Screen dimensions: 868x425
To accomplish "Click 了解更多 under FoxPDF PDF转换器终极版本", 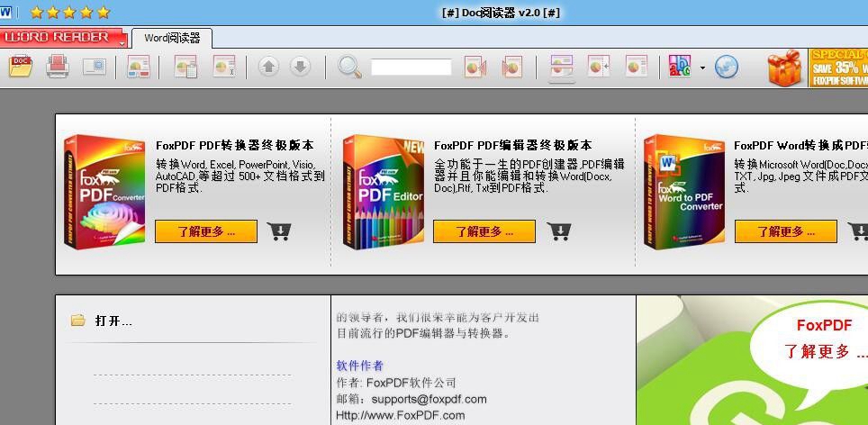I will [x=206, y=231].
